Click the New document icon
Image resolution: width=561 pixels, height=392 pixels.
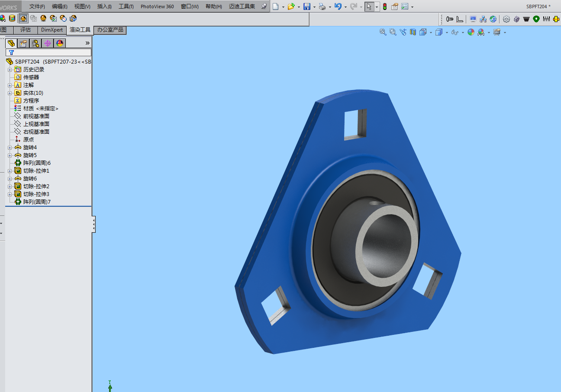pos(275,6)
